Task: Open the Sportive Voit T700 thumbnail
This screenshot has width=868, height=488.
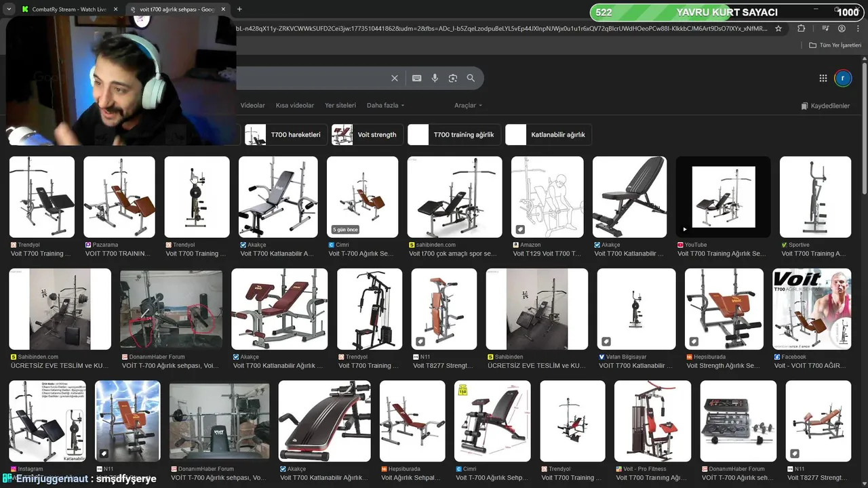Action: [815, 197]
